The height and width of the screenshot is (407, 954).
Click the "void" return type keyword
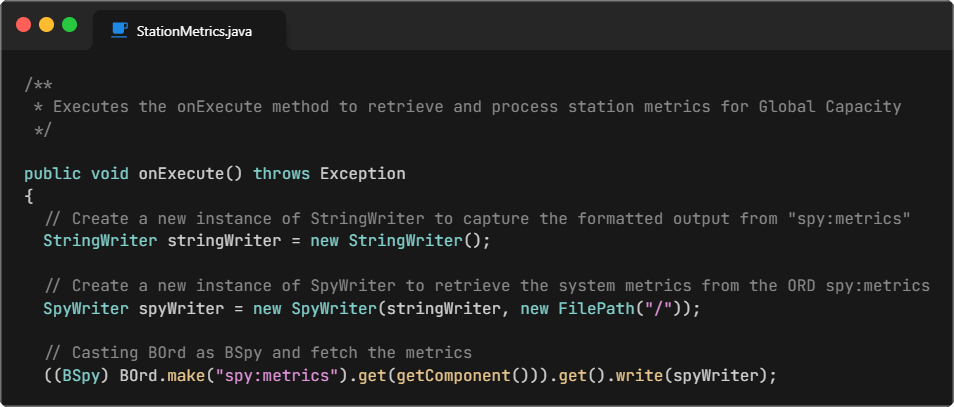pos(110,173)
